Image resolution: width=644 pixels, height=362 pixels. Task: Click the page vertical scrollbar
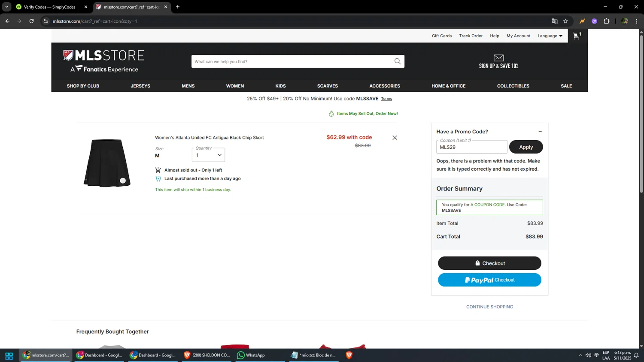click(x=641, y=113)
